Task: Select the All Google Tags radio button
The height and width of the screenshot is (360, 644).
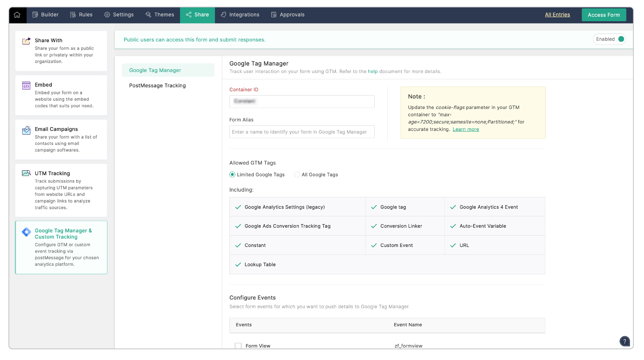Action: (297, 175)
